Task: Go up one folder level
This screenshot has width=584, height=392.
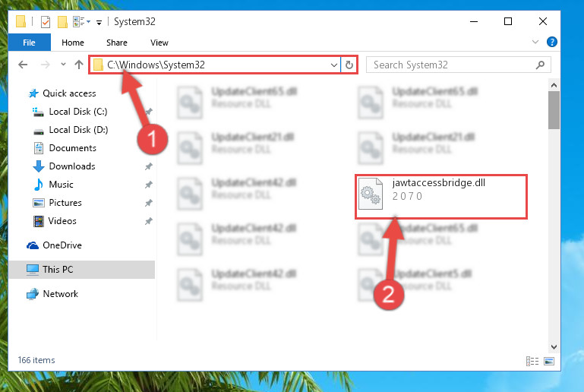Action: (78, 65)
